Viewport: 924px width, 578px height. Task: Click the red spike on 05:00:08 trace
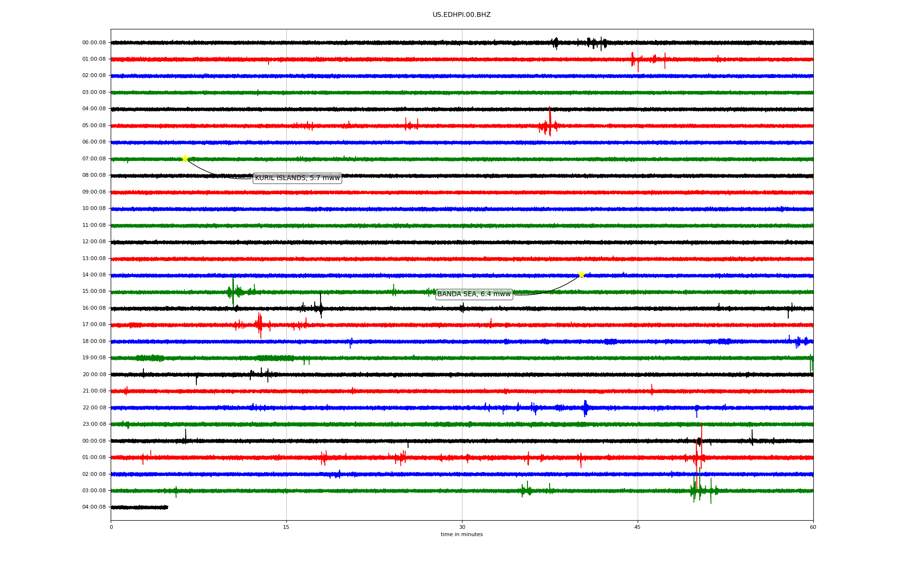550,124
